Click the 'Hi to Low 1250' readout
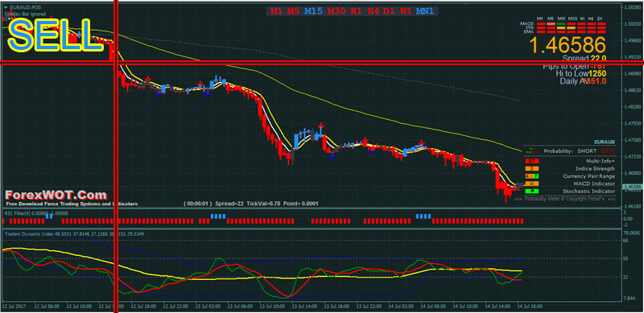Screen dimensions: 644x313 [x=580, y=73]
